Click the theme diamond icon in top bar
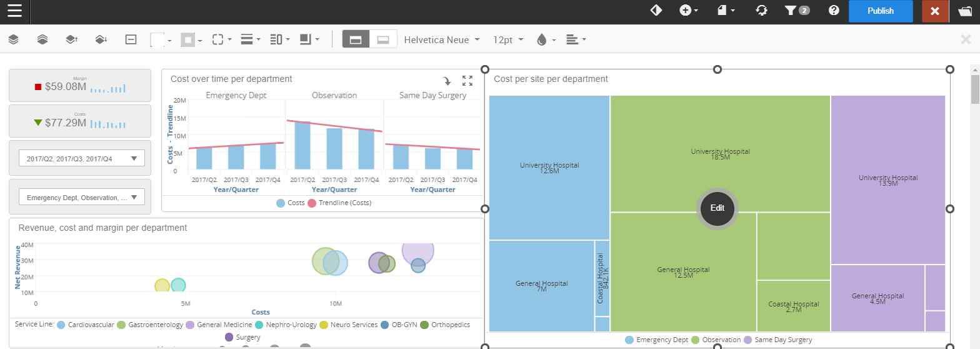Screen dimensions: 980x349 (x=656, y=11)
